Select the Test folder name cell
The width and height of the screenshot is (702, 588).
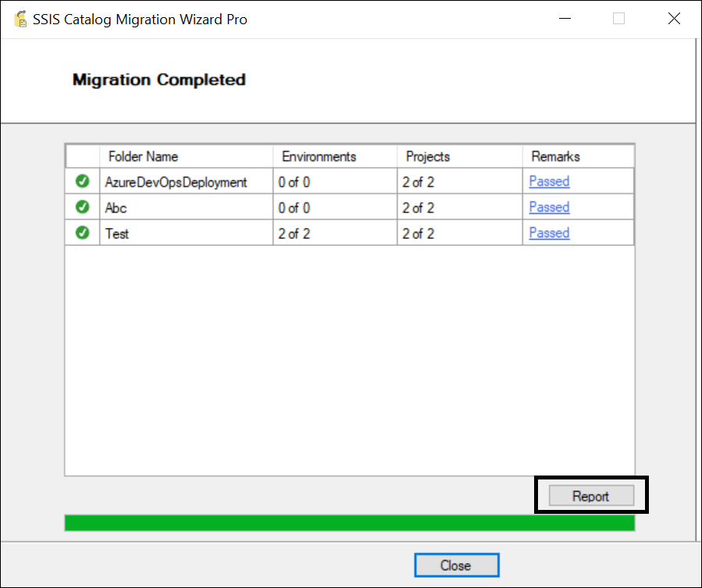pyautogui.click(x=187, y=233)
